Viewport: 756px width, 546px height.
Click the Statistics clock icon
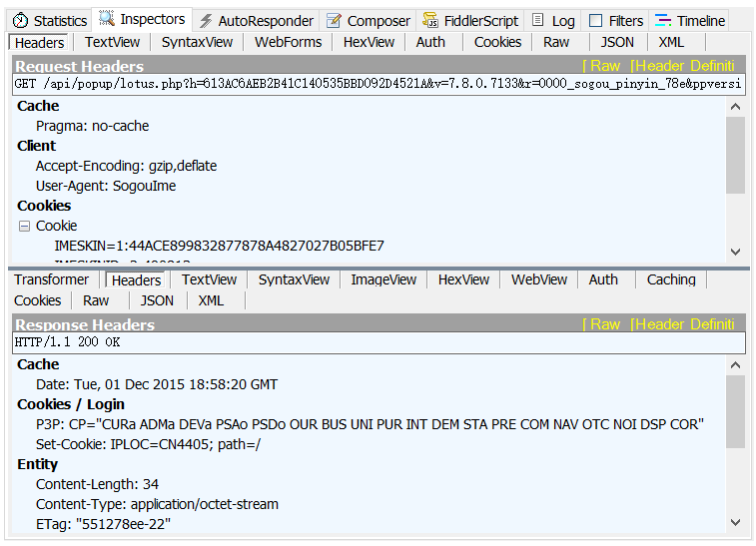[20, 21]
